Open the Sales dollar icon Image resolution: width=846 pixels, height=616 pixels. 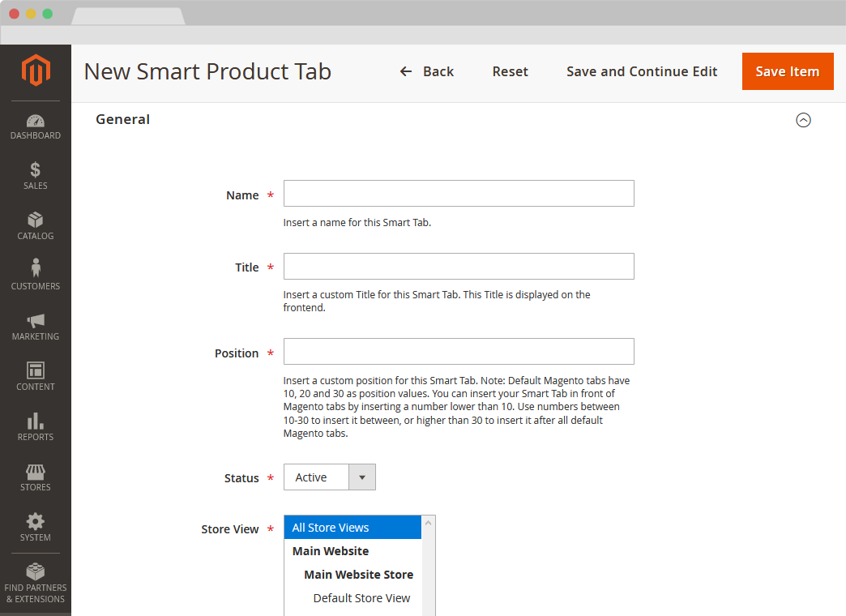click(x=36, y=170)
